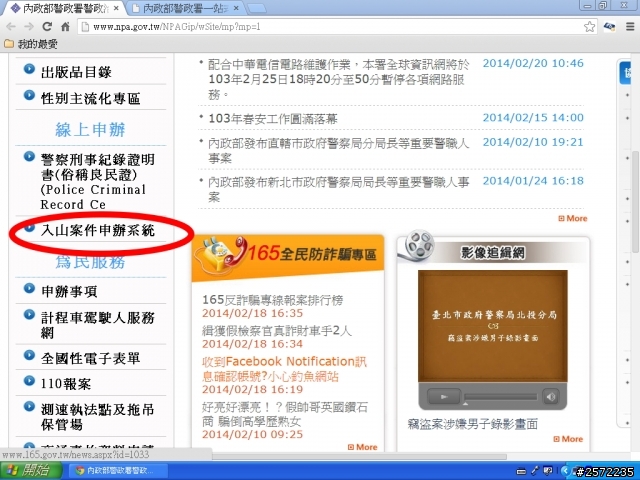Viewport: 640px width, 480px height.
Task: Open 申辦事項 sidebar link
Action: tap(69, 291)
